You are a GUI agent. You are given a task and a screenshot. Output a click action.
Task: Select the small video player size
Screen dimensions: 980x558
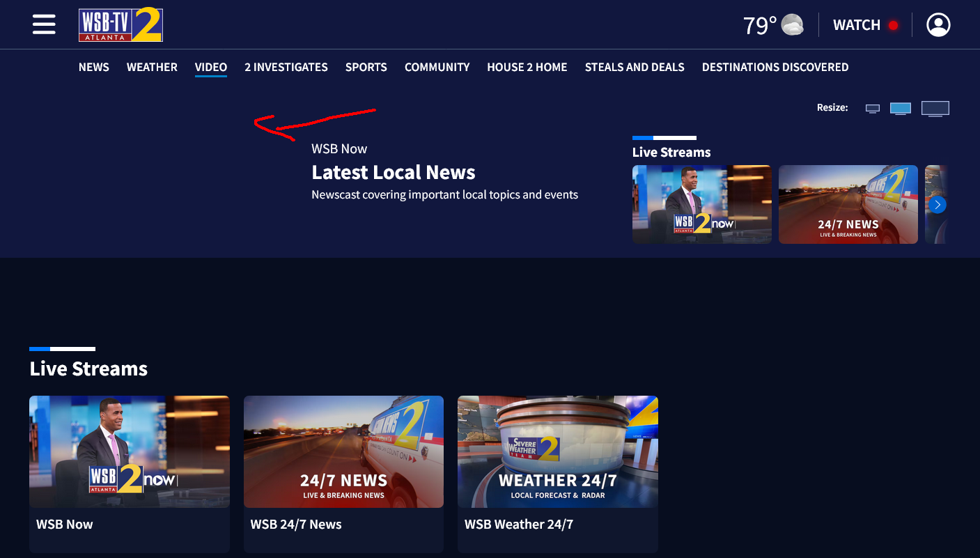click(873, 108)
